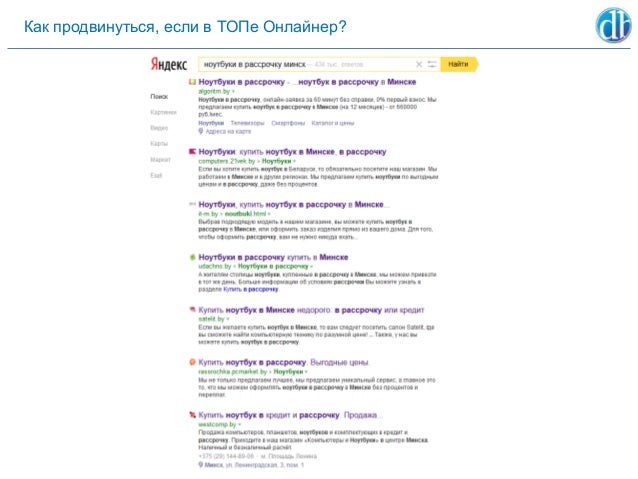Viewport: 638px width, 479px height.
Task: Open result 'Ноутбуки, купить ноутбук в рассрочку в Минске'
Action: tap(293, 204)
